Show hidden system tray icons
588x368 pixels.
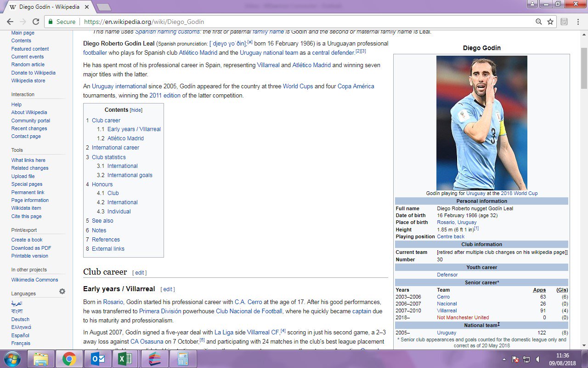(x=505, y=359)
